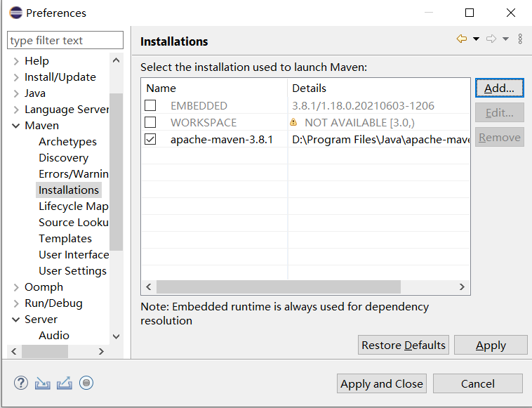
Task: Click the warning icon beside NOT AVAILABLE
Action: point(293,122)
